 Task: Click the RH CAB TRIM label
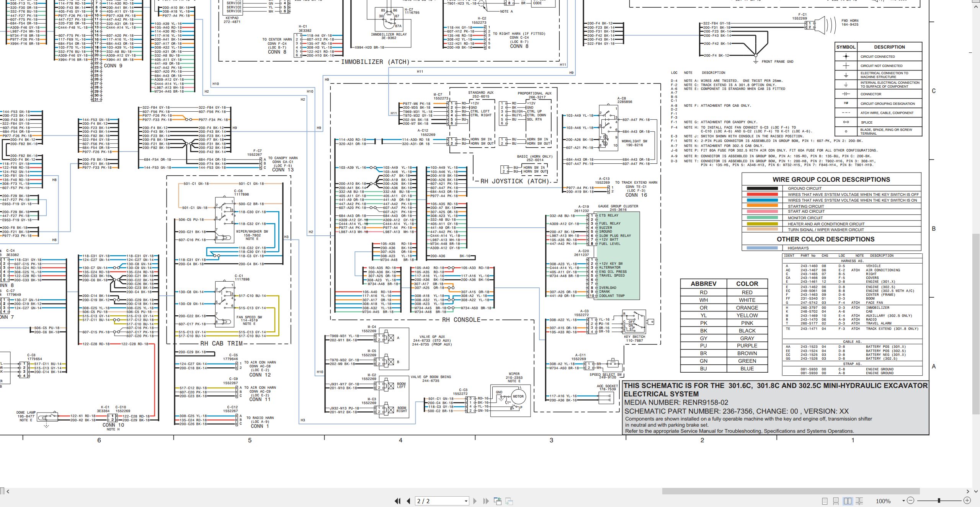point(222,343)
